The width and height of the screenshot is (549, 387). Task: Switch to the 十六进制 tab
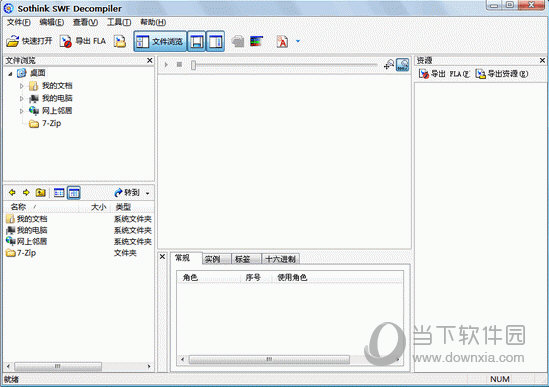point(280,259)
